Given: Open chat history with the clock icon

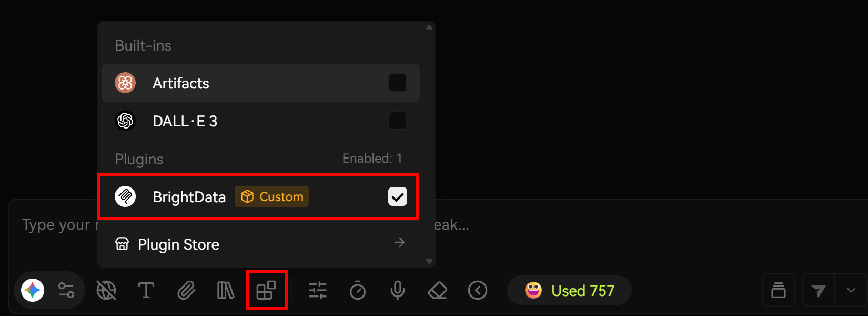Looking at the screenshot, I should click(478, 290).
